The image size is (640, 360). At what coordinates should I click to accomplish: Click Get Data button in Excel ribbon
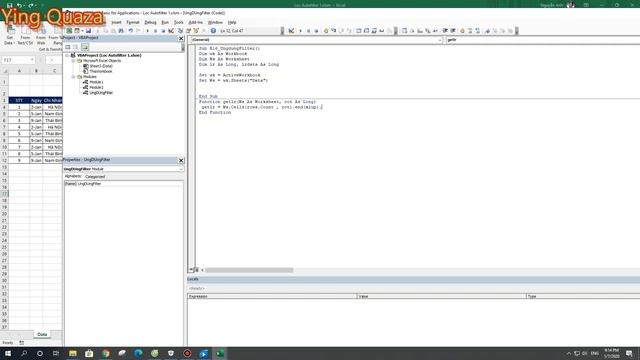click(x=9, y=36)
